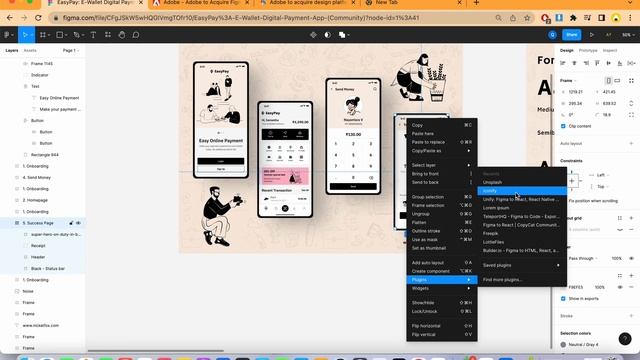This screenshot has width=640, height=360.
Task: Click the Create component icon in top toolbar
Action: click(x=313, y=35)
